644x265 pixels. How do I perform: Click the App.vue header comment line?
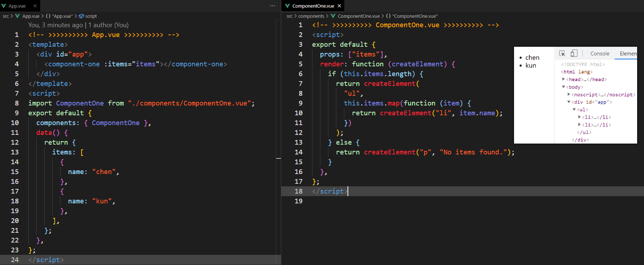(104, 35)
